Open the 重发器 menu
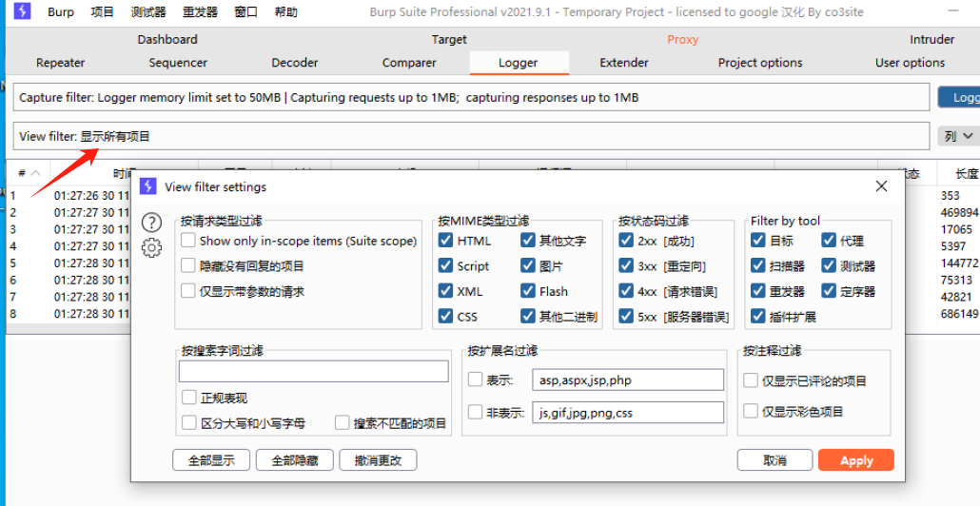980x506 pixels. click(200, 11)
